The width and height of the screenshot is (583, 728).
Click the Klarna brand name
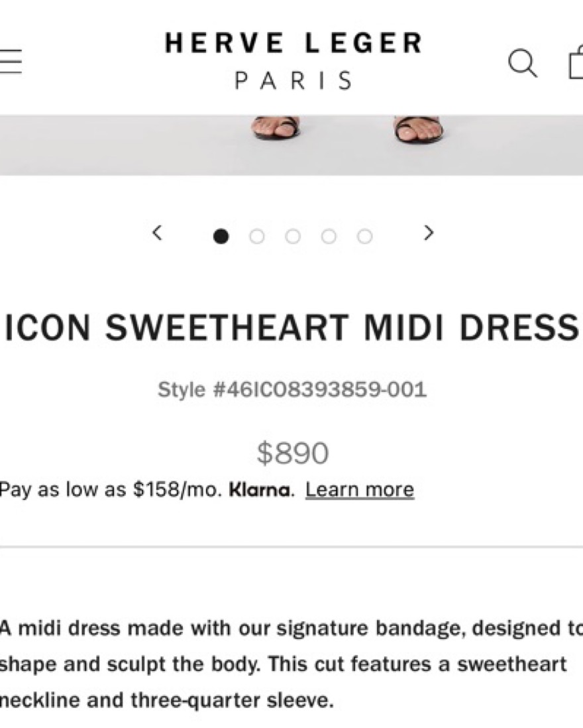pos(259,490)
